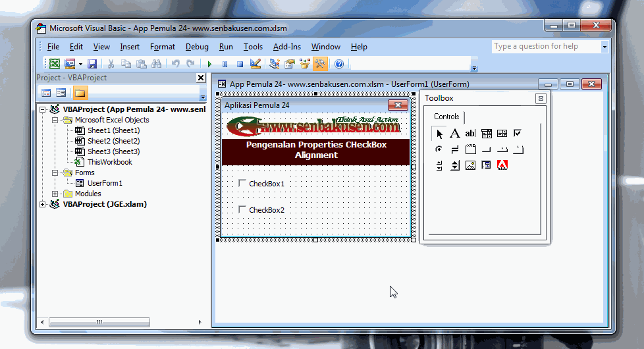Open Project Explorer toolbar icon
The image size is (644, 349).
click(x=275, y=64)
